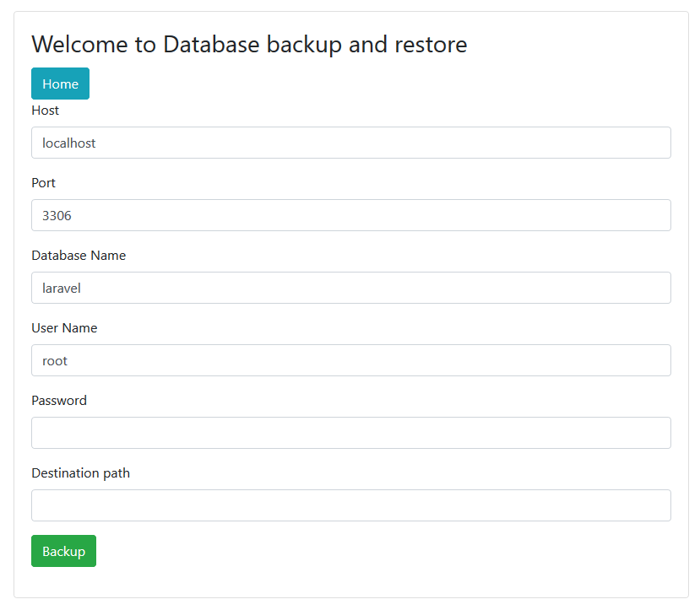This screenshot has height=610, width=700.
Task: Select the Destination path input field
Action: [x=350, y=505]
